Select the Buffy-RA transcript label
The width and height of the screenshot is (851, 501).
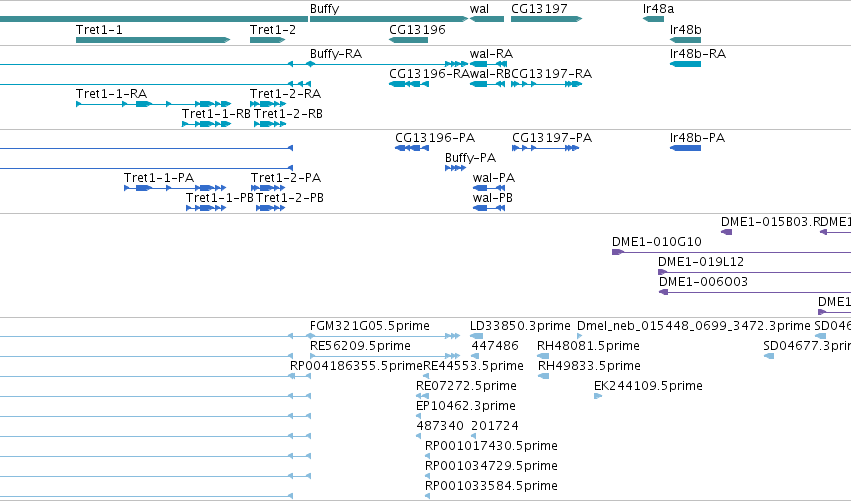pyautogui.click(x=336, y=54)
